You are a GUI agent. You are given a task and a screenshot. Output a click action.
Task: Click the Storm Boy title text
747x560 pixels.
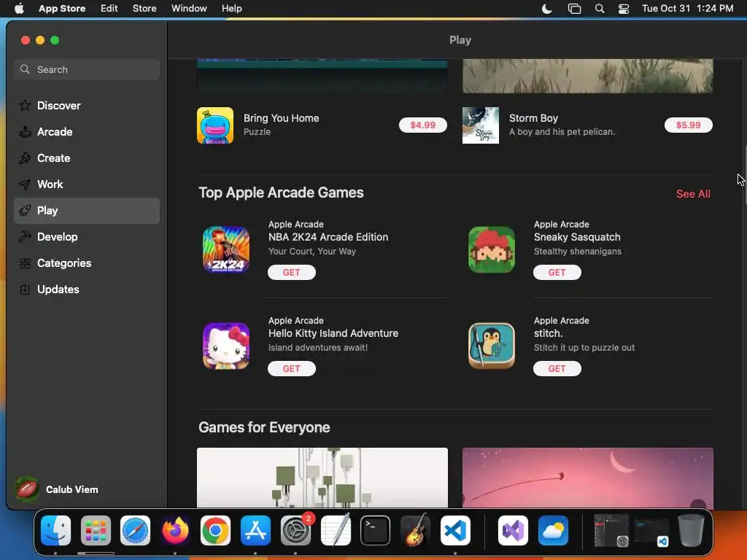click(533, 118)
